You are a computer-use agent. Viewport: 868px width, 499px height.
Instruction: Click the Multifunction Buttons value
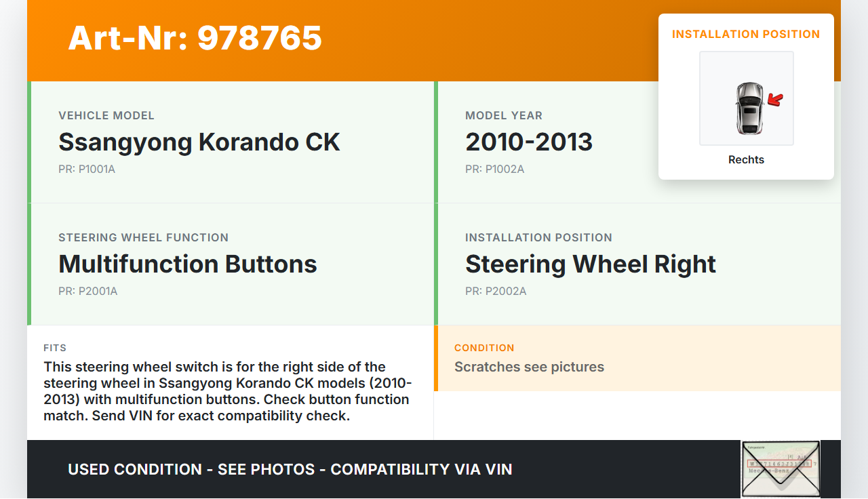click(x=188, y=264)
